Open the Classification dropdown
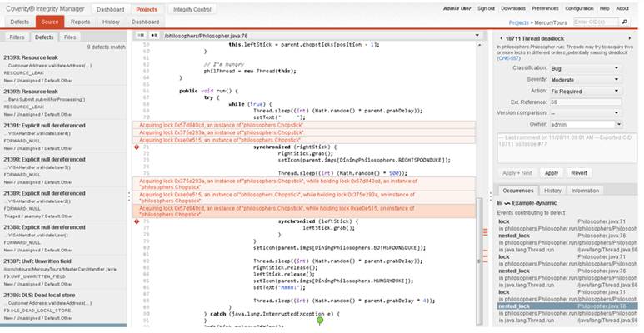644x333 pixels. (592, 67)
